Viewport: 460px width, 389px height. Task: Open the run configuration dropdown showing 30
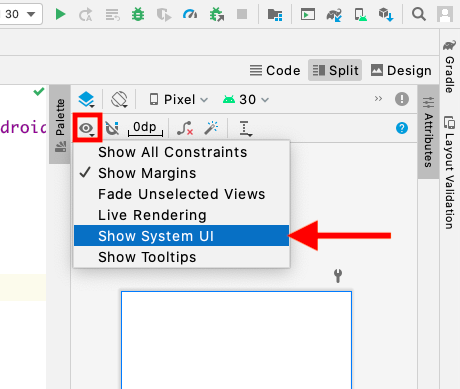(x=21, y=14)
